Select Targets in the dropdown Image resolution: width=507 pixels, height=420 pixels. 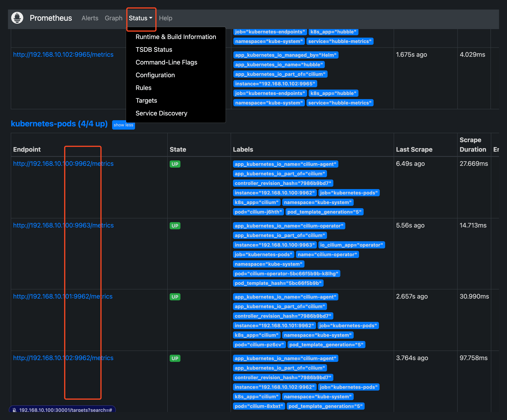(146, 100)
